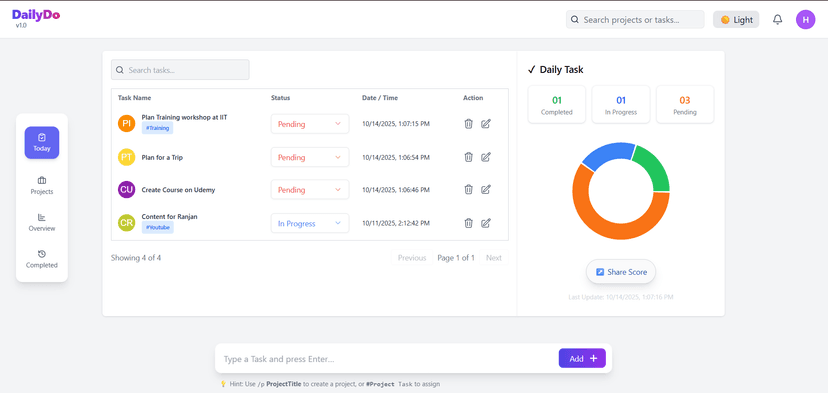Click the Plan for a Trip title
Screen dimensions: 828x393
coord(162,157)
